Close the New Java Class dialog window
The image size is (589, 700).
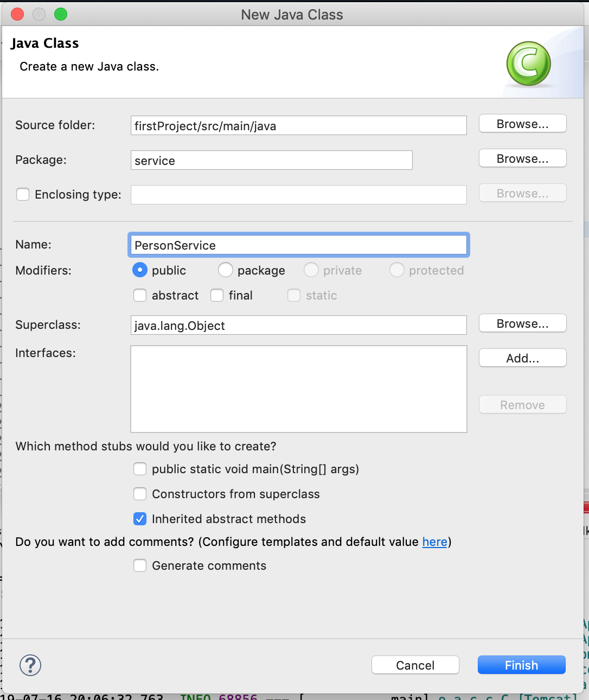pos(17,14)
